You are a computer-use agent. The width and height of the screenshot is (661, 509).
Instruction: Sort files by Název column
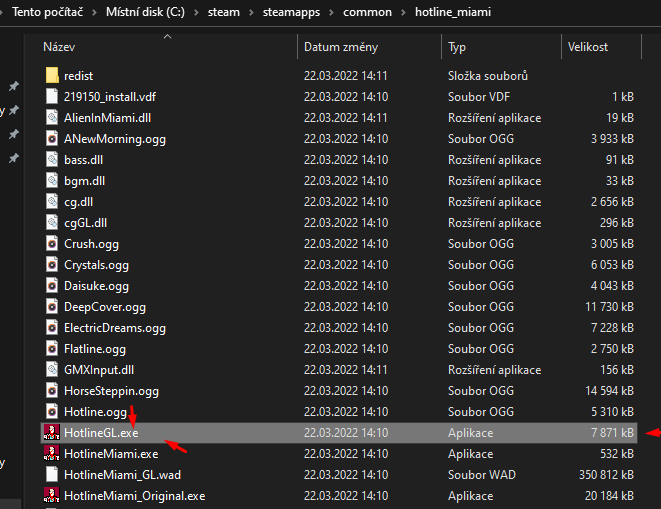[59, 47]
